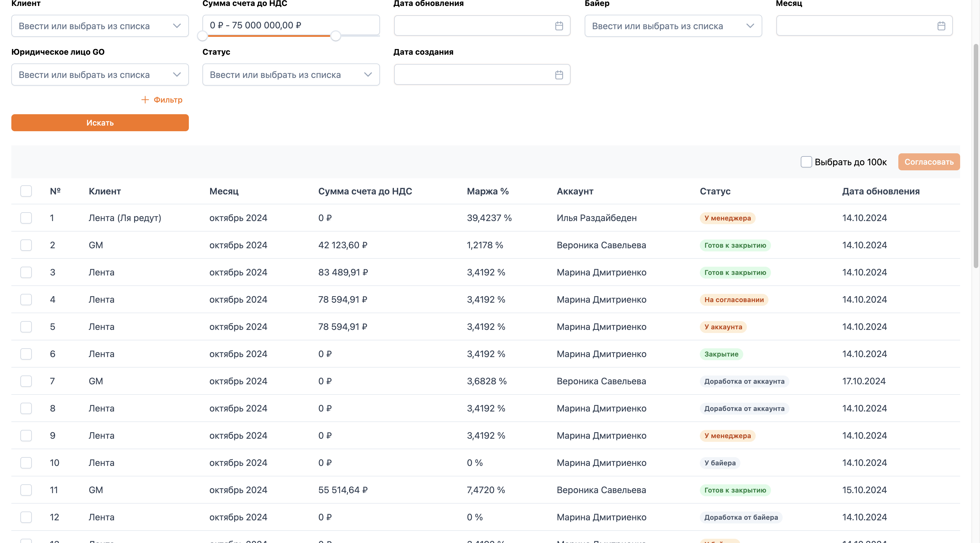Check the box for row 2 GM
This screenshot has height=543, width=980.
(26, 245)
